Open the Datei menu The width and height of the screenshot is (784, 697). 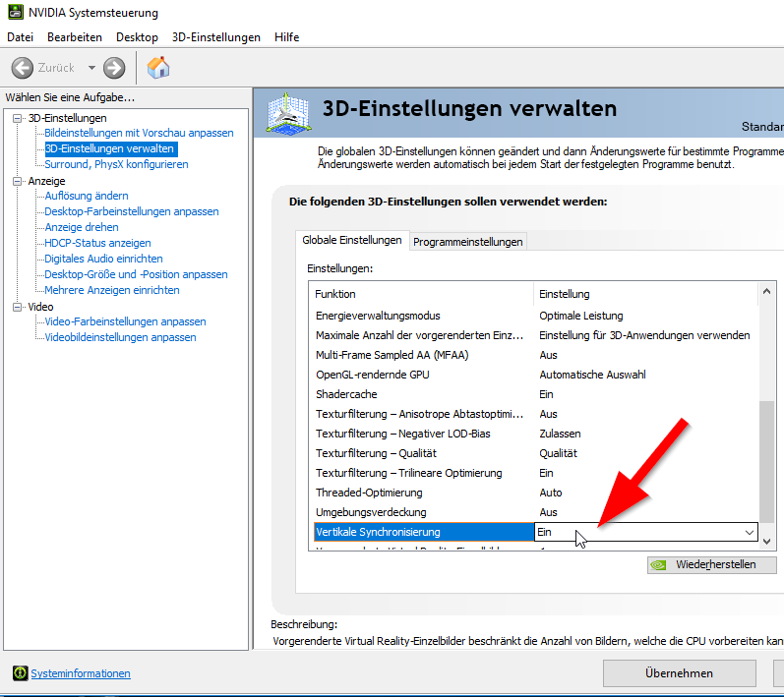[x=20, y=37]
